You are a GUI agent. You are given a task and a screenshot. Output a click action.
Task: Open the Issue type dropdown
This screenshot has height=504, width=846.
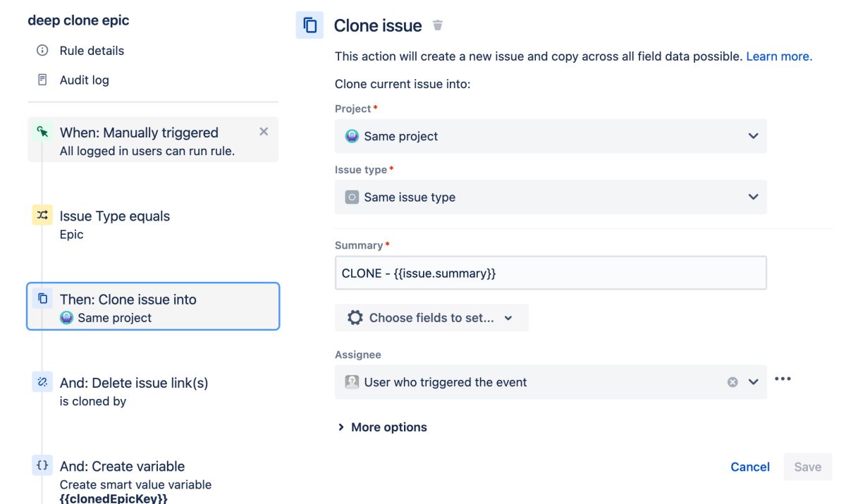(x=550, y=197)
